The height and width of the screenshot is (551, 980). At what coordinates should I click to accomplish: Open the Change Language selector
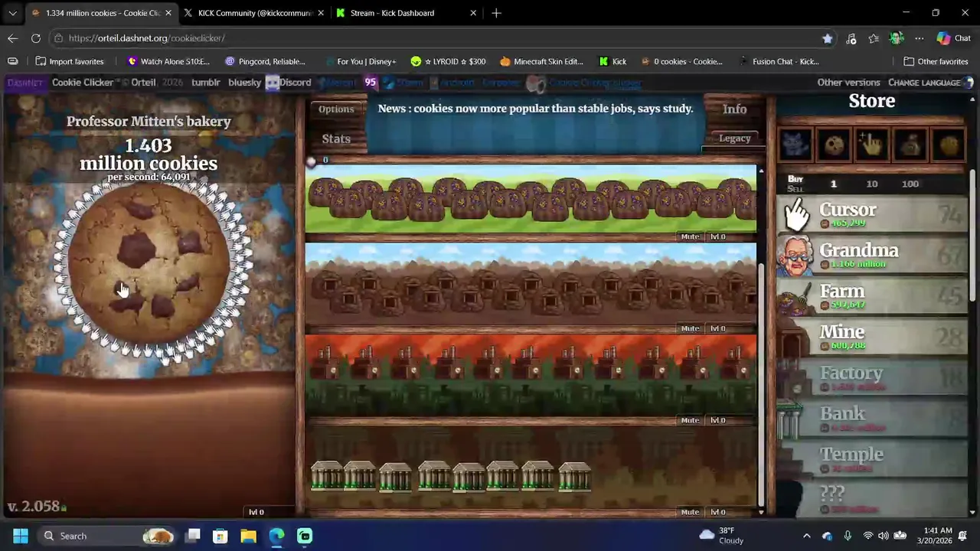pos(930,82)
